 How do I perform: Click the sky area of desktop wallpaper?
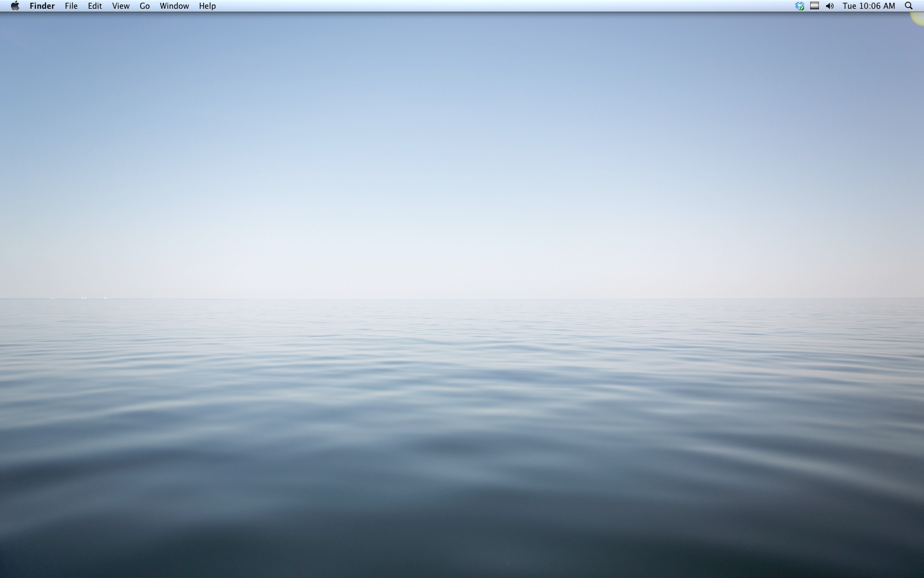pyautogui.click(x=462, y=144)
